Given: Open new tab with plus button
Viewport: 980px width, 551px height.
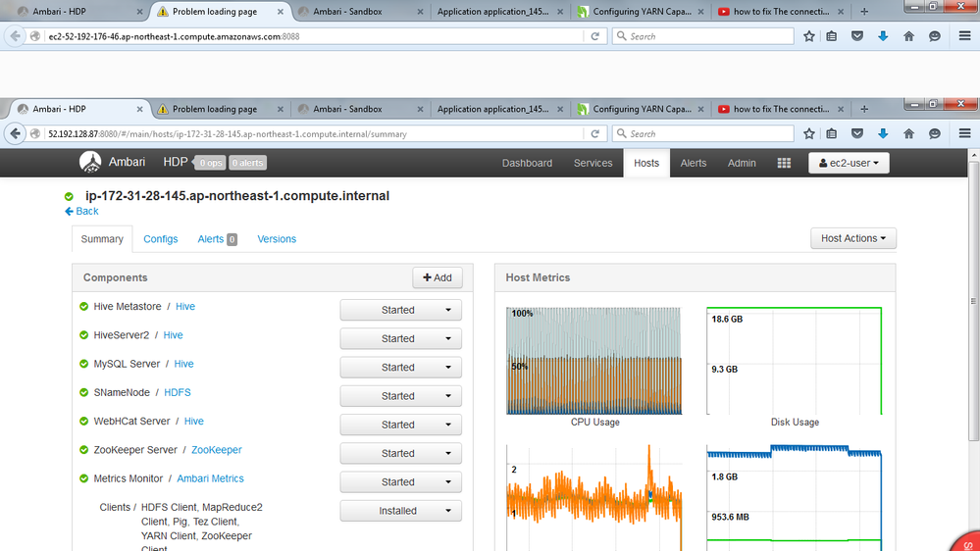Looking at the screenshot, I should pos(864,12).
